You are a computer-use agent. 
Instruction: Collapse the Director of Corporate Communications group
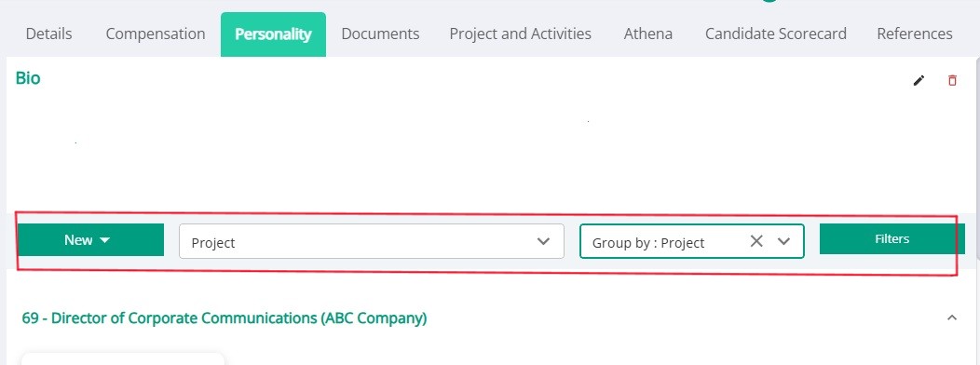pos(952,318)
